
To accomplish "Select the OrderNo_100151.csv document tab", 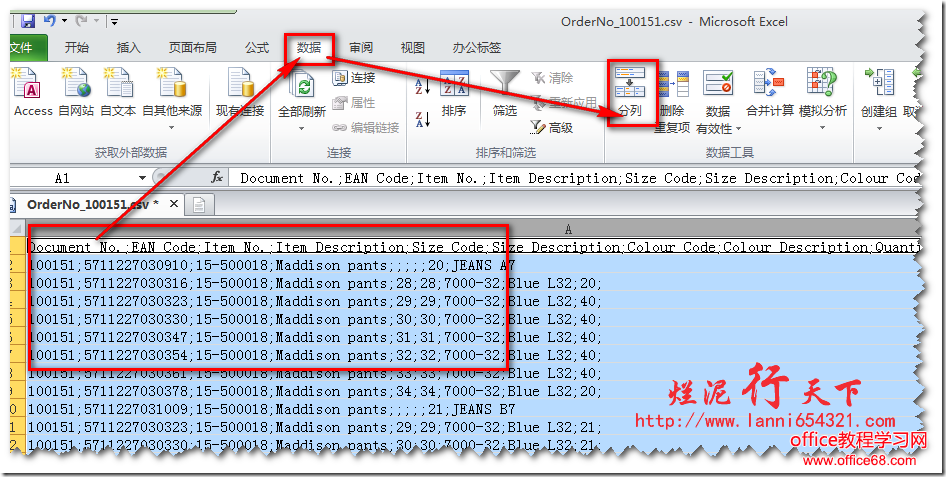I will click(93, 204).
